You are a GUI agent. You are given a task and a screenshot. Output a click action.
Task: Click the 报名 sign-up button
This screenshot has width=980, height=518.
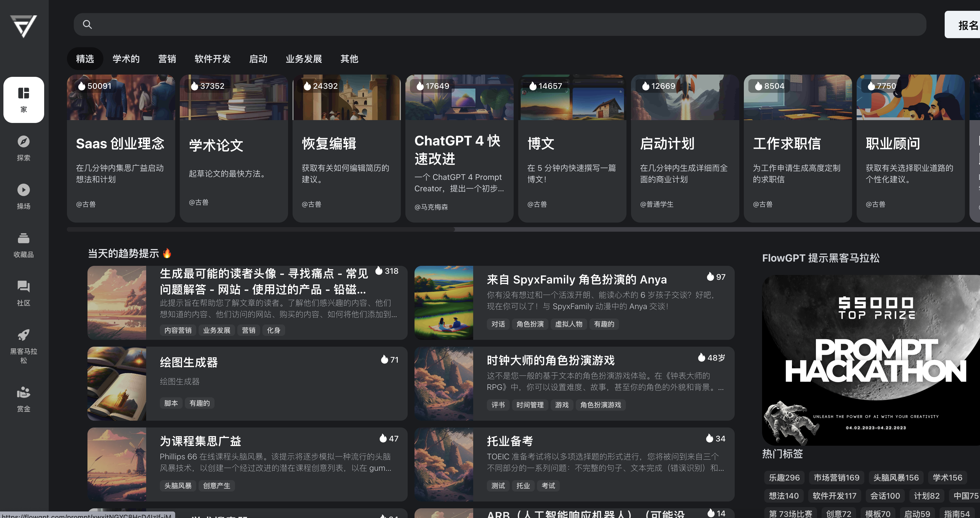[x=963, y=25]
